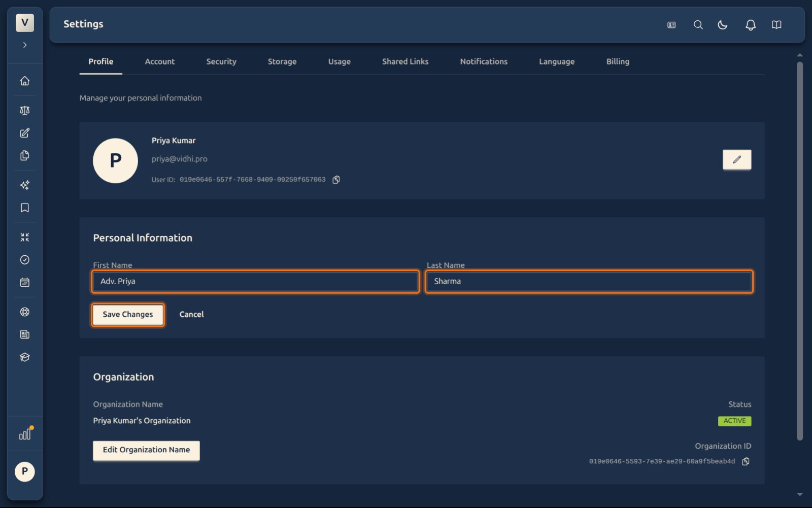Screen dimensions: 812x508
Task: Switch to the Language tab
Action: click(x=557, y=61)
